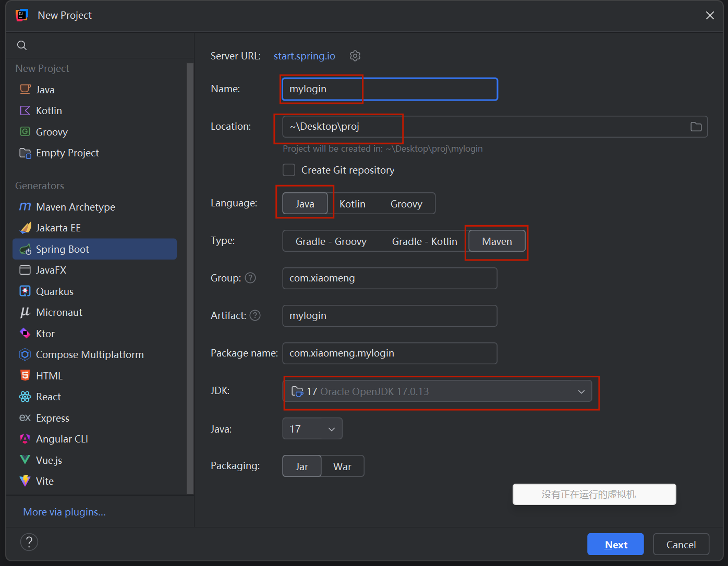Select the Gradle - Groovy build type

(x=331, y=241)
